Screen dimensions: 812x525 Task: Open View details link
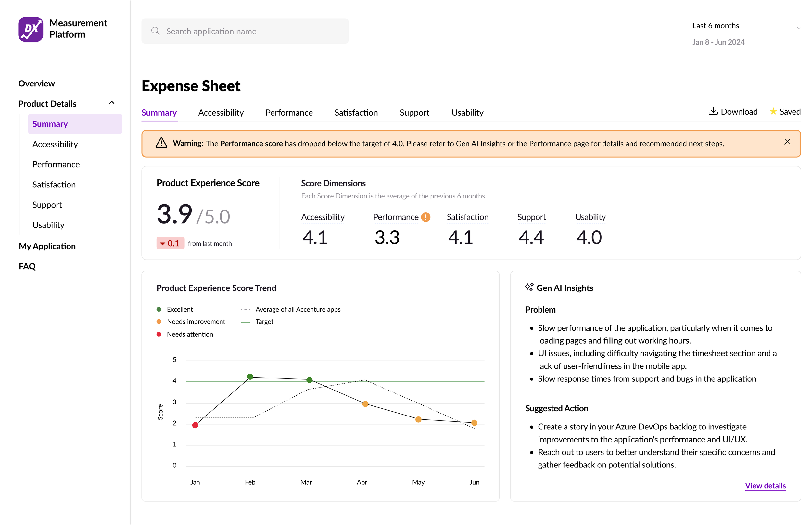[765, 486]
